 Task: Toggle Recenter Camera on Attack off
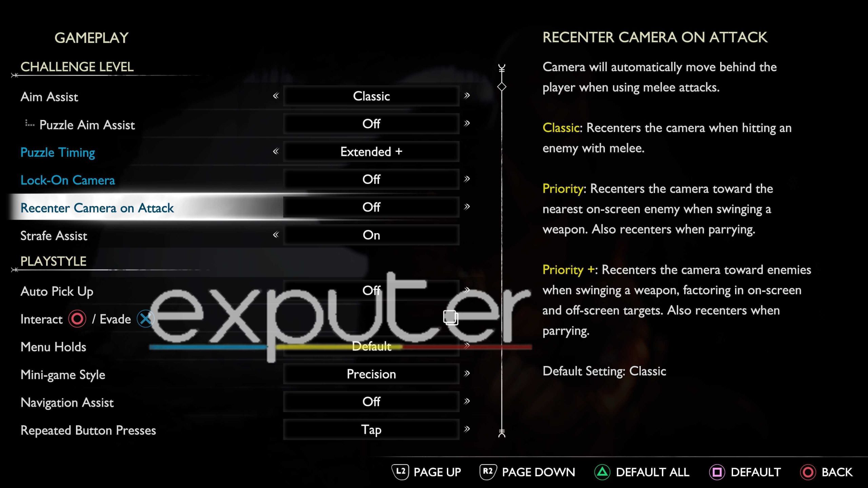pyautogui.click(x=371, y=207)
